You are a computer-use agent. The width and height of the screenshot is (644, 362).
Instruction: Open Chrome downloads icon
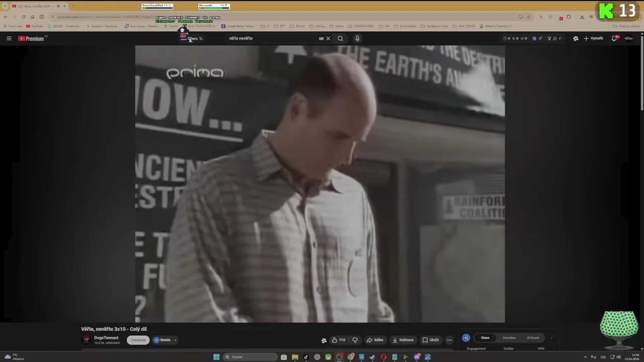pyautogui.click(x=582, y=17)
